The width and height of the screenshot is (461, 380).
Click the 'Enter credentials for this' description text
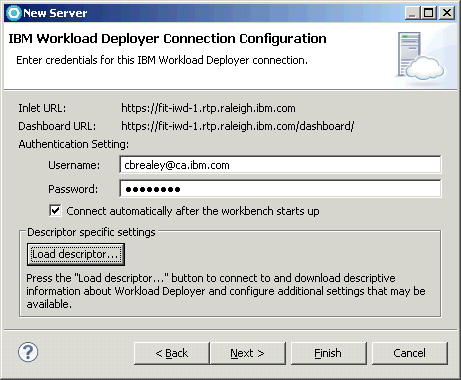[162, 60]
